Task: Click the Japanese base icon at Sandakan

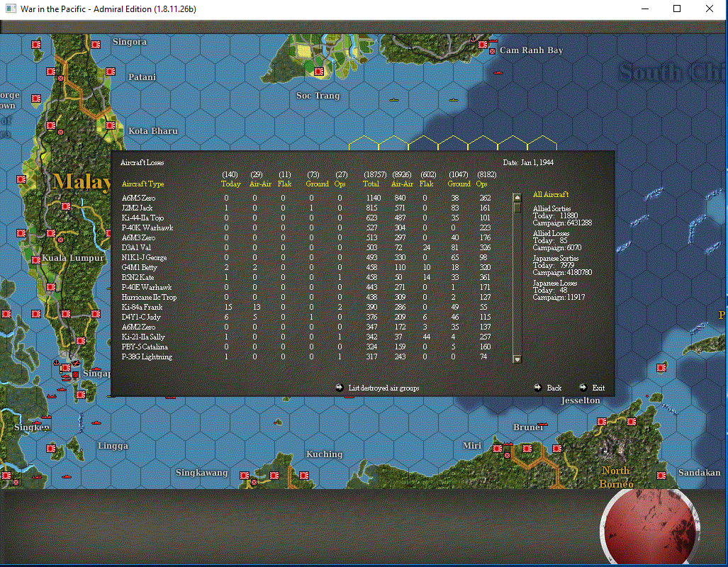Action: 661,476
